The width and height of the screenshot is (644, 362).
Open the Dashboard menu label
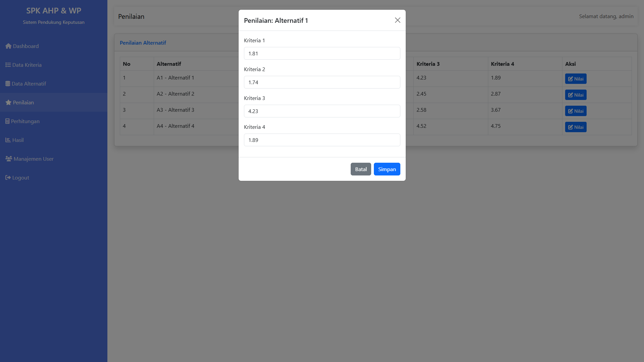(x=26, y=46)
